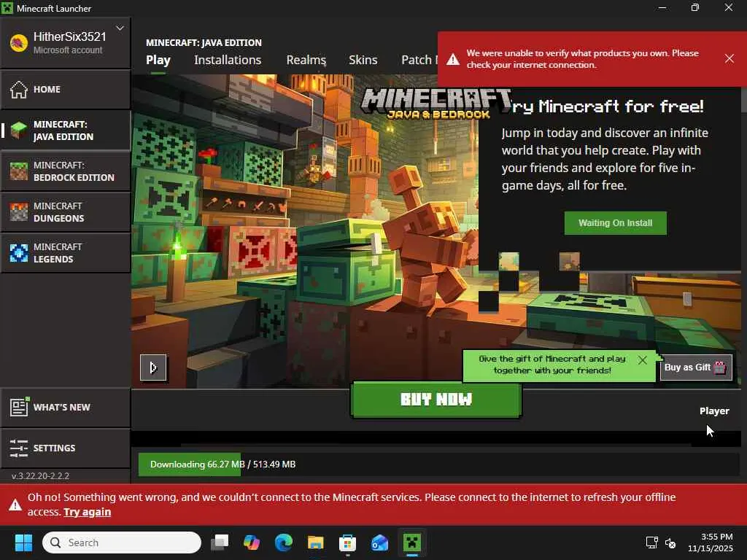This screenshot has width=747, height=560.
Task: Click the warning icon in bottom error bar
Action: point(15,505)
